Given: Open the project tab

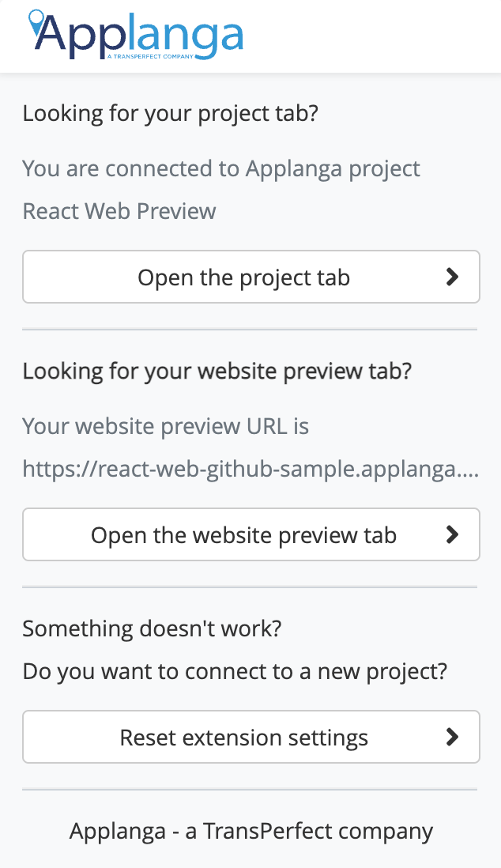Looking at the screenshot, I should coord(250,277).
